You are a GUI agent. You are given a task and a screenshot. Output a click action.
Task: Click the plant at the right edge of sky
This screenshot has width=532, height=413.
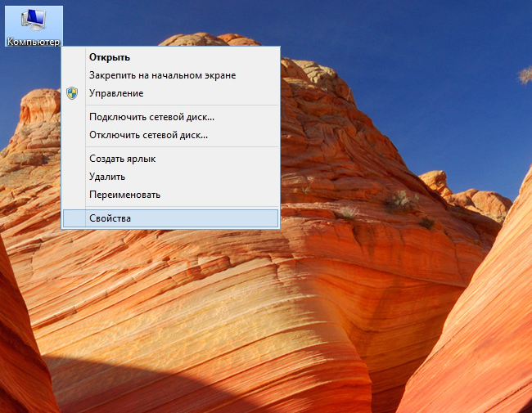pyautogui.click(x=524, y=75)
